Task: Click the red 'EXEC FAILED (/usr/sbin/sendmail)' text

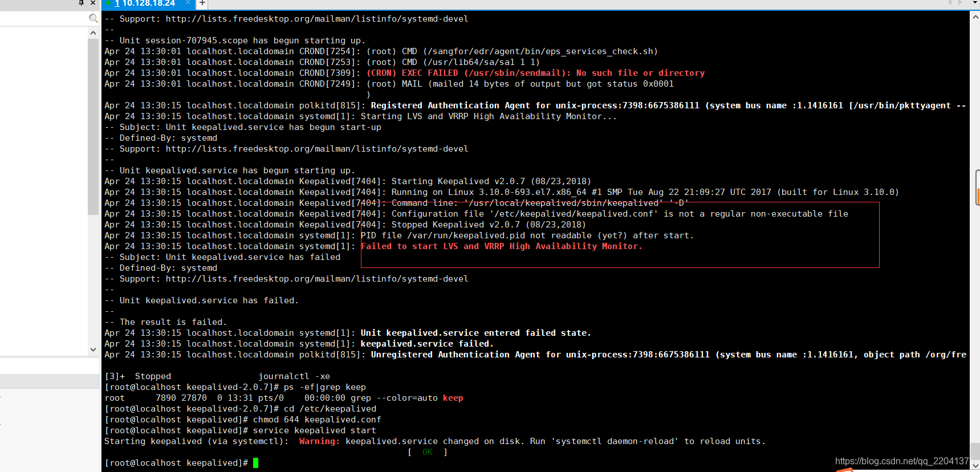Action: coord(536,73)
